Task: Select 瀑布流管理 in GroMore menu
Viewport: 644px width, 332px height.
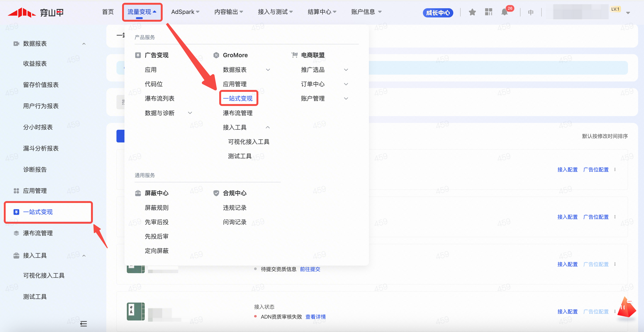Action: pos(238,113)
